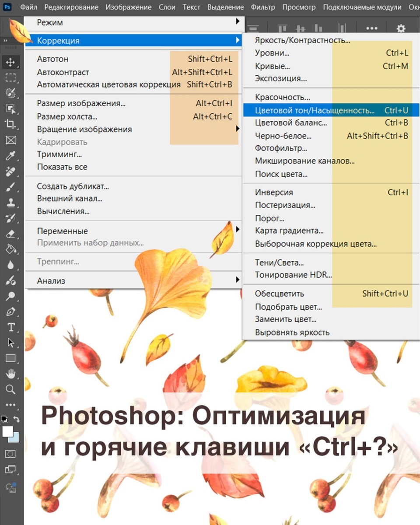Select the Rectangle shape tool
420x525 pixels.
10,358
